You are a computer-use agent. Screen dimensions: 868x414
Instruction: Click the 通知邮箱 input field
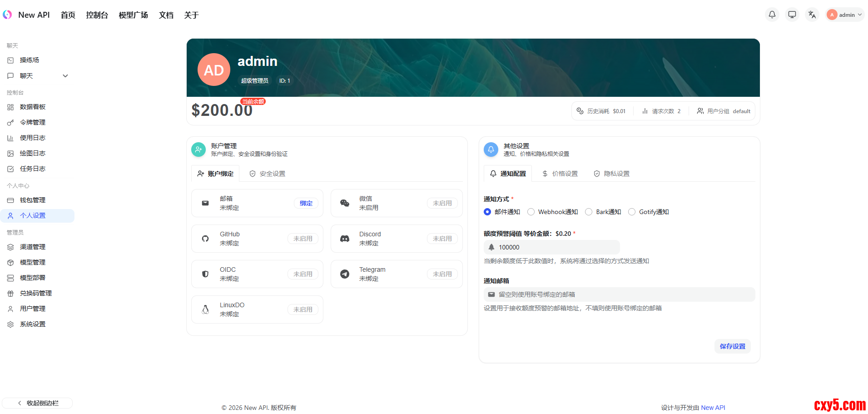click(619, 294)
